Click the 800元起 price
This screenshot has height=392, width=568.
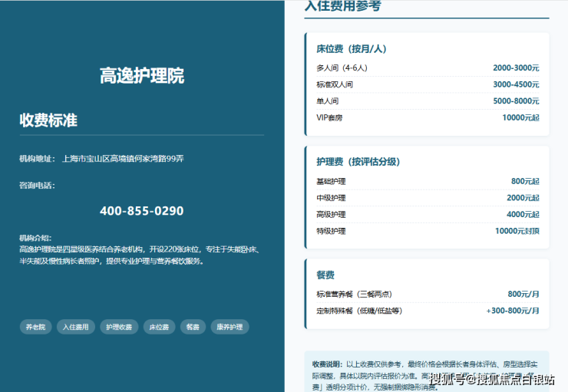[x=525, y=181]
